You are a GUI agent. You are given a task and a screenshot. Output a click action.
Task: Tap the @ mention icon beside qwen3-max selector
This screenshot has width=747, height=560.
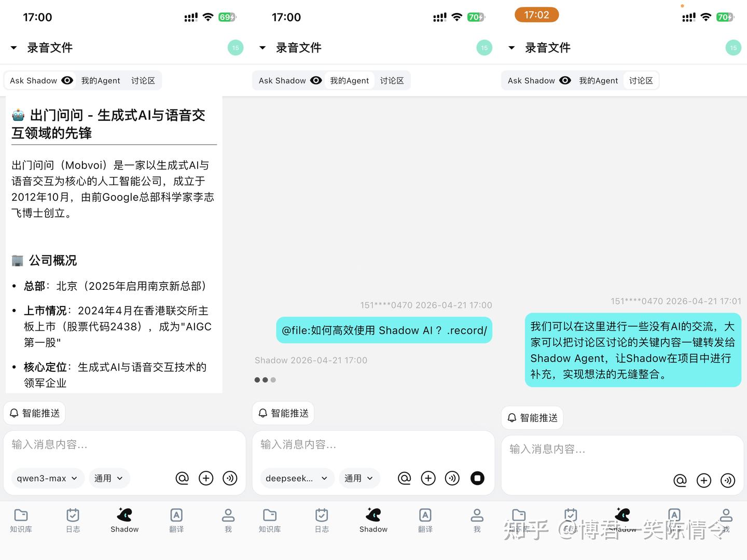pos(182,478)
